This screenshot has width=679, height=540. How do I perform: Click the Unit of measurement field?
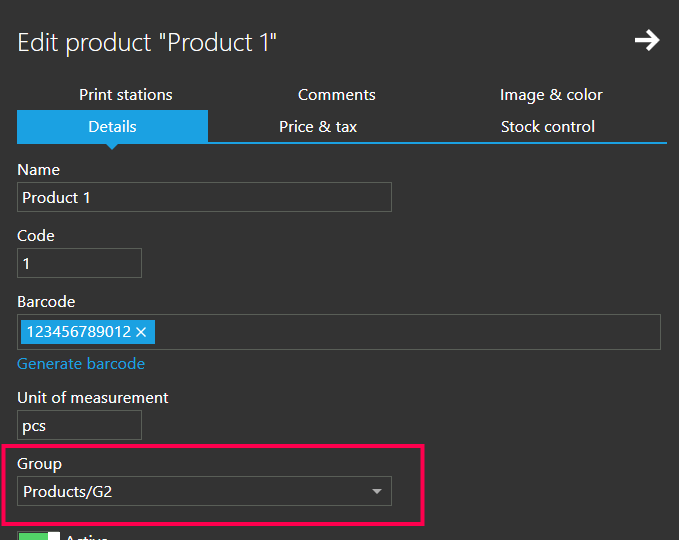tap(79, 425)
